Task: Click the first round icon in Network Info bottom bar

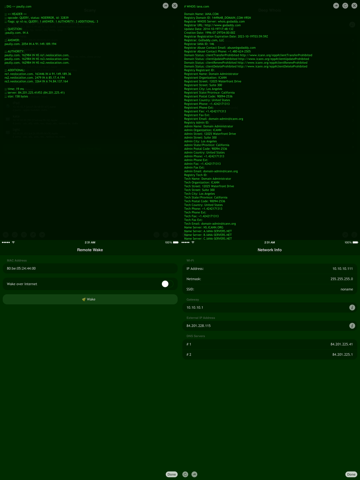Action: [x=185, y=474]
